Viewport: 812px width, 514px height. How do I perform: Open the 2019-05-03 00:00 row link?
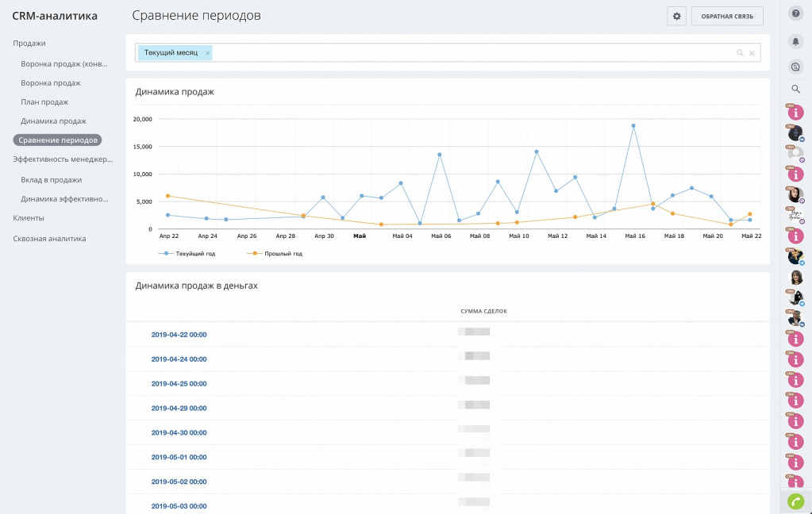point(179,506)
